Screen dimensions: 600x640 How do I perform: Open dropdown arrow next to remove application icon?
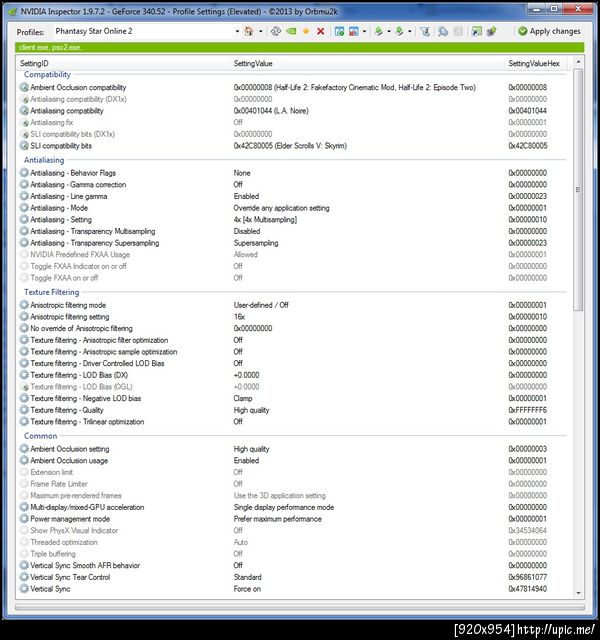tap(364, 31)
